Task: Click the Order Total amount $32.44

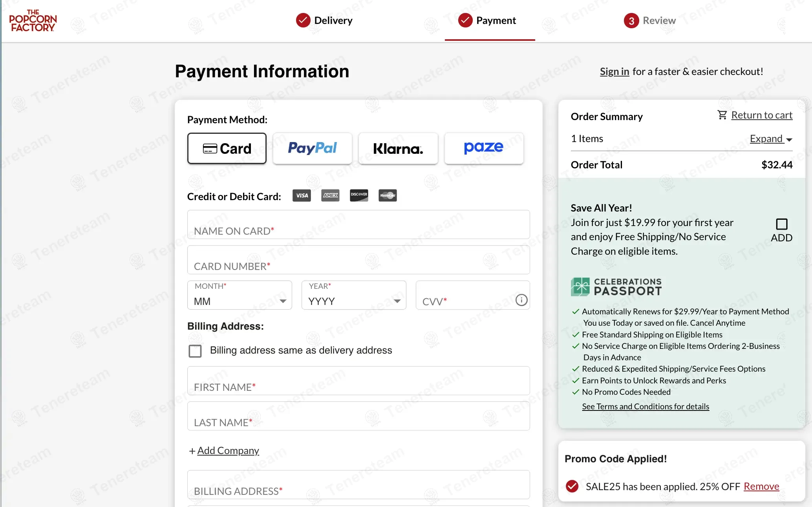Action: (x=777, y=165)
